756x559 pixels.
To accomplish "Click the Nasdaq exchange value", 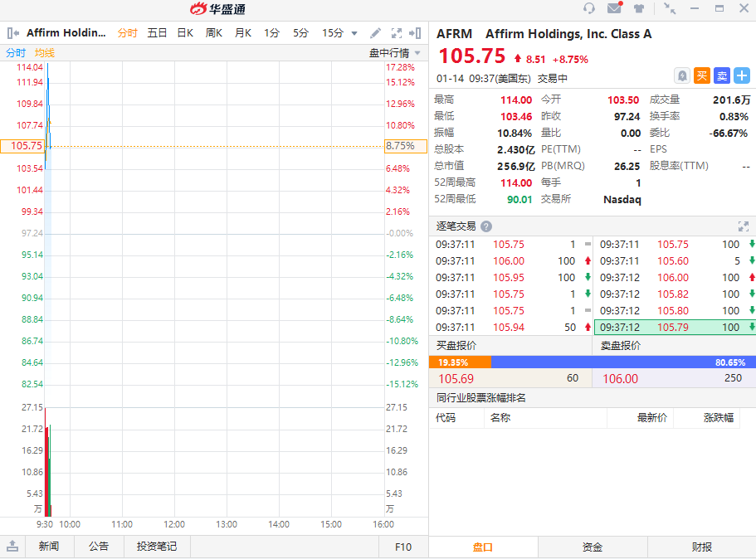I will click(622, 200).
